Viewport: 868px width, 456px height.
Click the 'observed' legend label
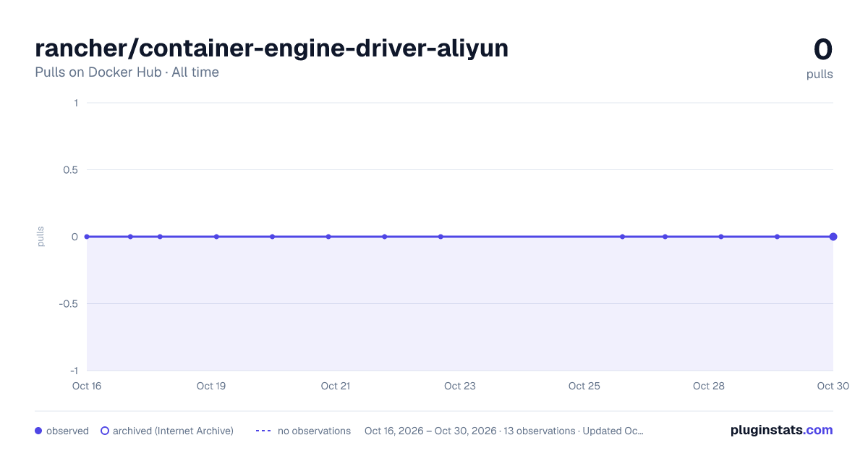click(x=67, y=431)
